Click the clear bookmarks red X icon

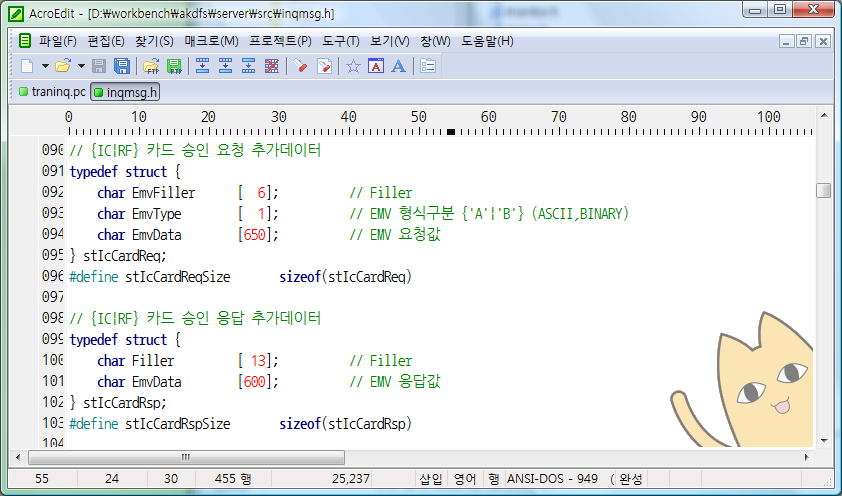coord(271,66)
